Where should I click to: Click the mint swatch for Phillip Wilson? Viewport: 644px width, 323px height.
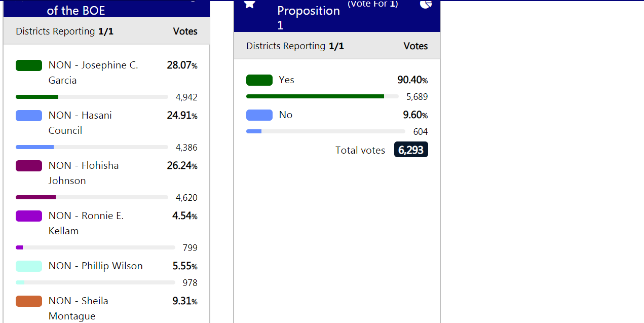click(29, 266)
